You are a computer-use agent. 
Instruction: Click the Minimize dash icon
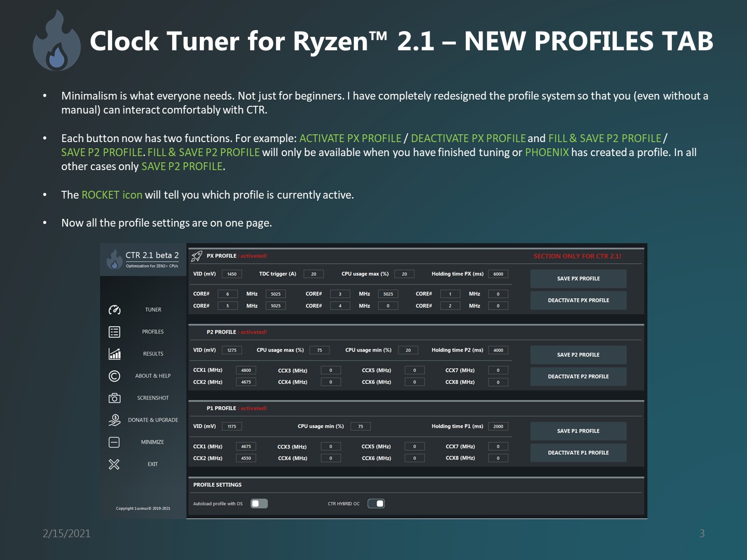coord(114,442)
